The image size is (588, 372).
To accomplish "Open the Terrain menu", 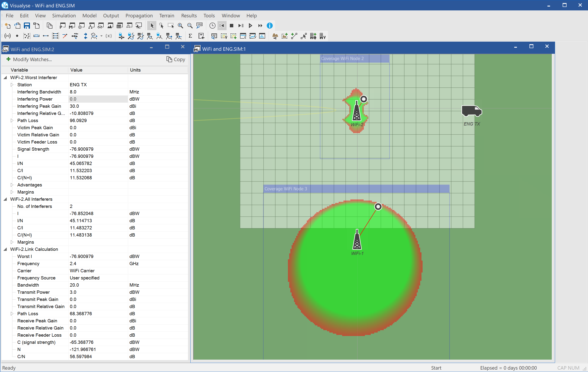I will (167, 16).
